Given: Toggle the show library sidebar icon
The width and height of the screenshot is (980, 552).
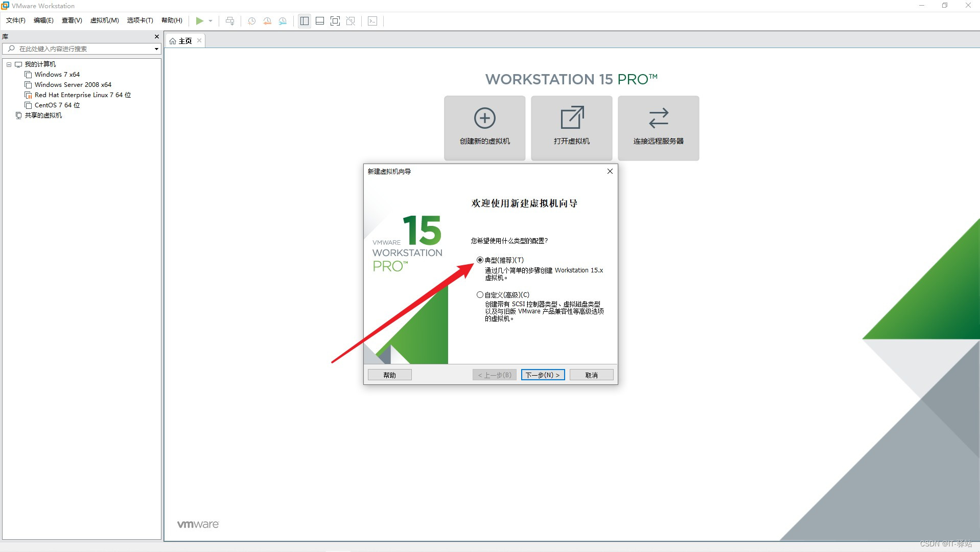Looking at the screenshot, I should coord(305,21).
